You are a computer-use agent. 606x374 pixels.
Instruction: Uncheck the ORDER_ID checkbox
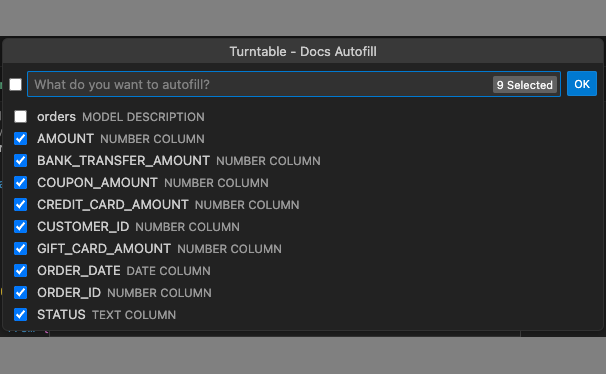coord(20,292)
